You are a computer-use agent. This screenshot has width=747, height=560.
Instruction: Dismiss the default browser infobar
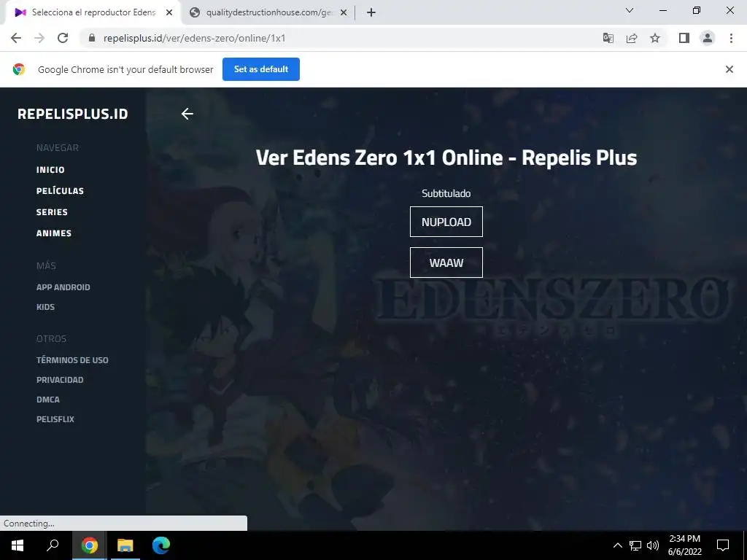[x=729, y=69]
